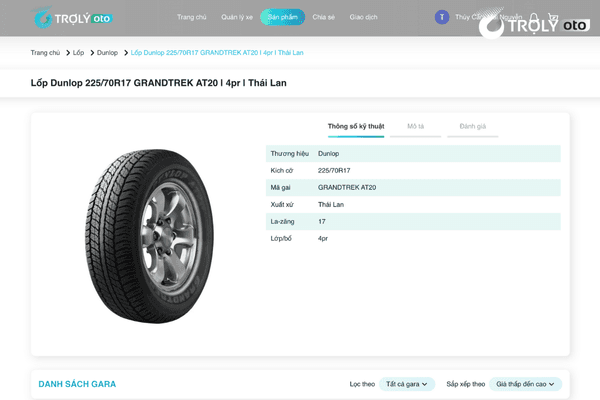Open the Chia sẻ menu item

coord(323,17)
